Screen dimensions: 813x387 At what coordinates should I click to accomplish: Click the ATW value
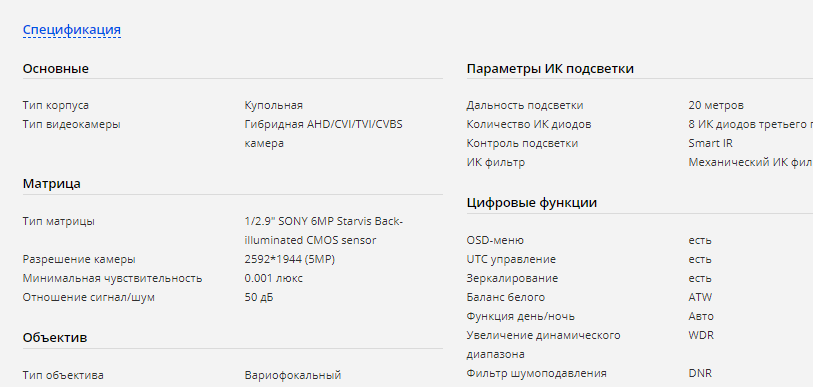(700, 298)
